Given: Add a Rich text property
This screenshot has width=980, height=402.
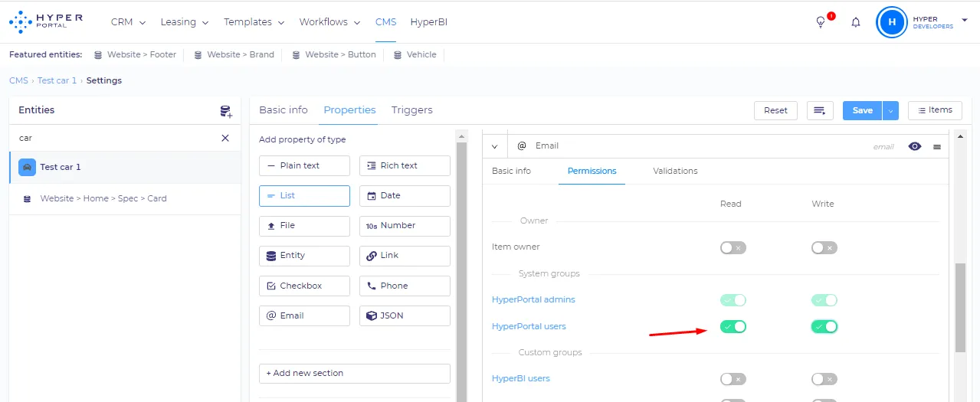Looking at the screenshot, I should pos(405,165).
